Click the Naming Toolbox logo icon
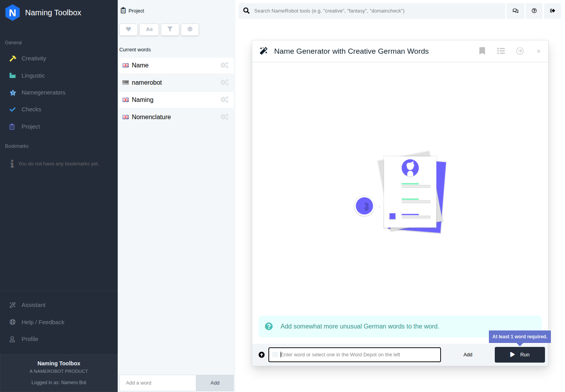 (13, 13)
